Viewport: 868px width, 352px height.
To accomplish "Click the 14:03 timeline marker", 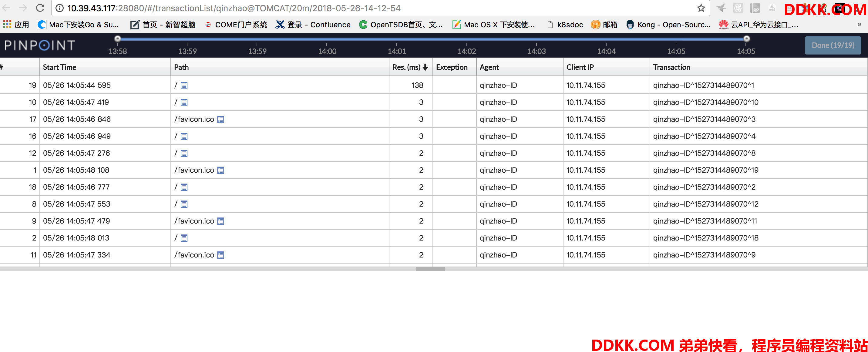I will [x=537, y=51].
